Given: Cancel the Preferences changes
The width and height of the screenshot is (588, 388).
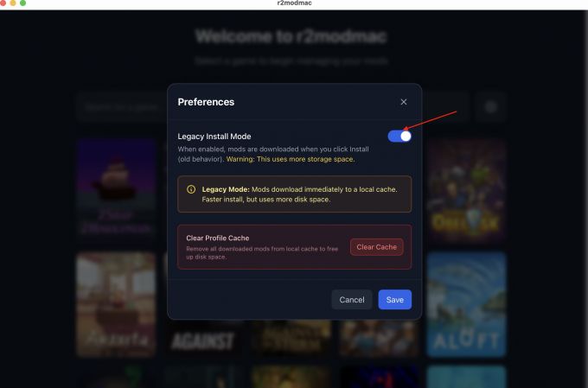Looking at the screenshot, I should (x=352, y=300).
